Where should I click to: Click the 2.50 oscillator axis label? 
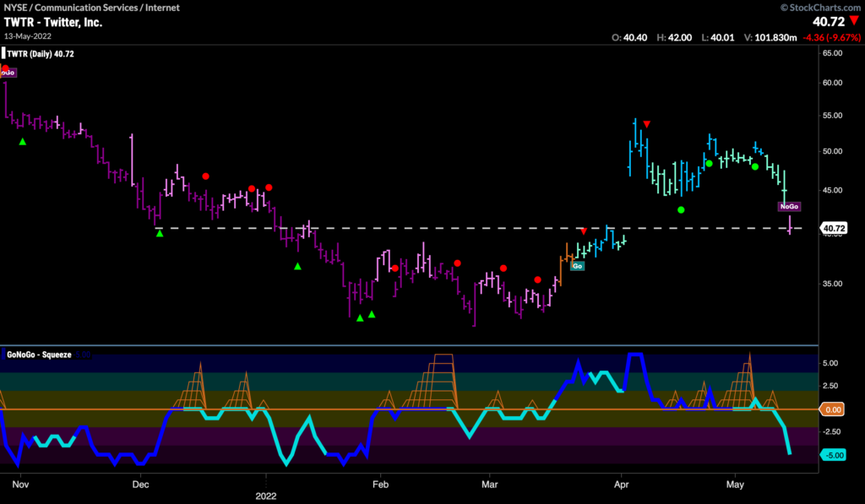(830, 386)
